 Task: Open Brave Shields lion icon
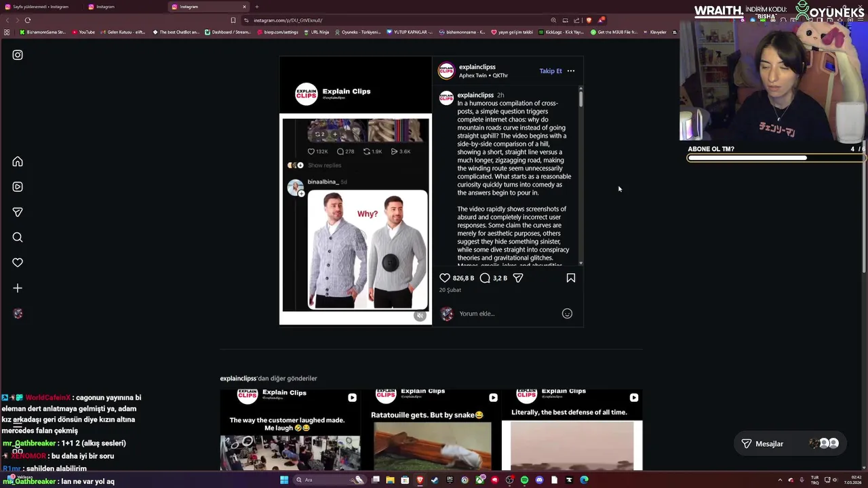[589, 20]
